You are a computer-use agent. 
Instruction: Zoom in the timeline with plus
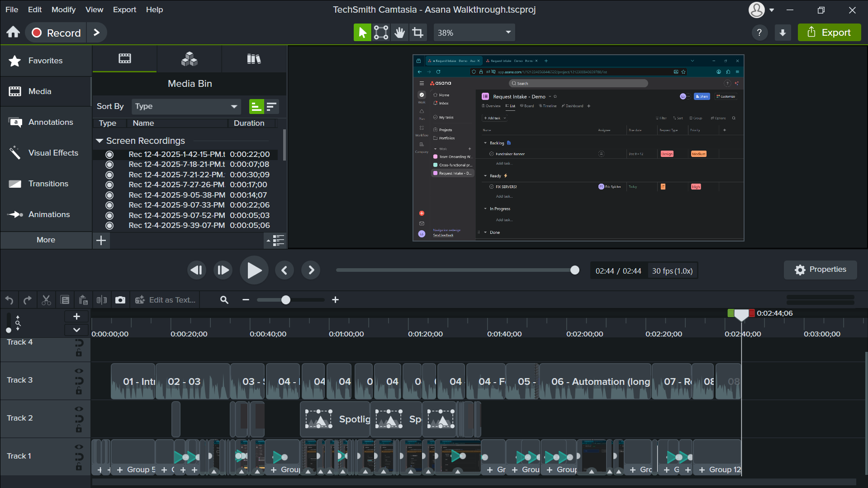(335, 300)
